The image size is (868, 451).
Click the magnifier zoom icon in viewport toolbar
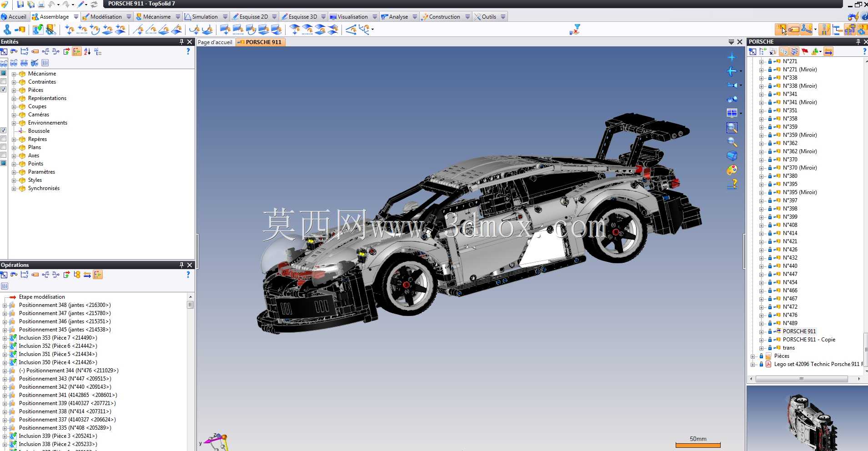coord(732,142)
